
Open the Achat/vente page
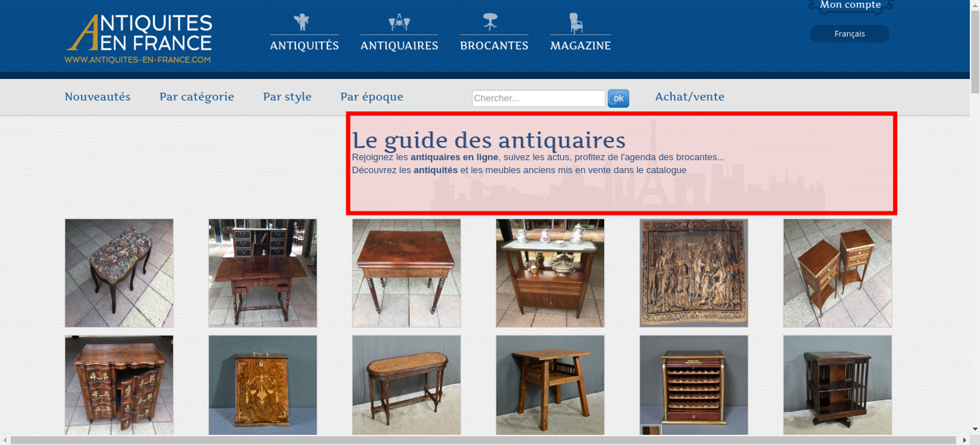pos(689,97)
